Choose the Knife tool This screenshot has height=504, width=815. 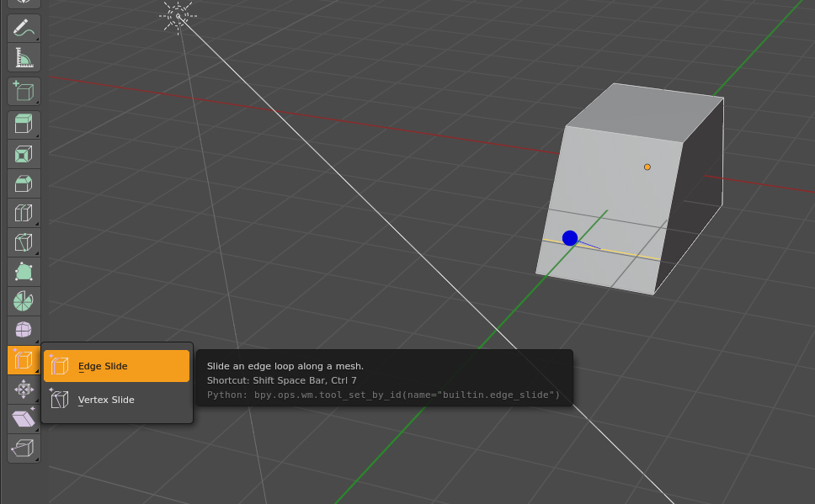point(24,242)
